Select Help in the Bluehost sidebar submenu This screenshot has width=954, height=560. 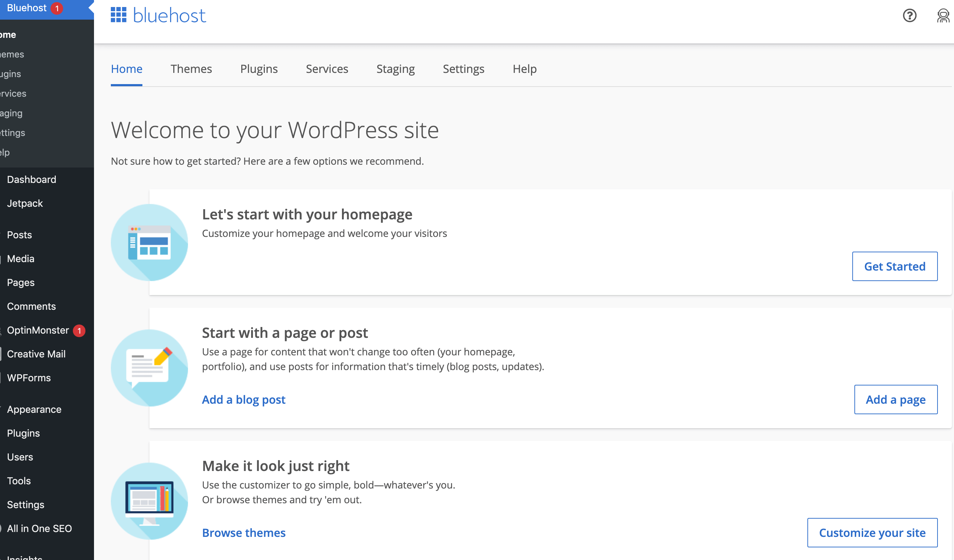click(5, 153)
